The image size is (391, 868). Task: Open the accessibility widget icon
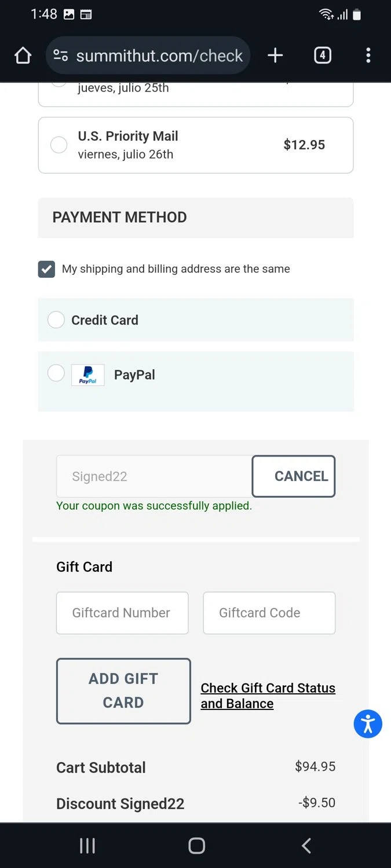[x=368, y=724]
